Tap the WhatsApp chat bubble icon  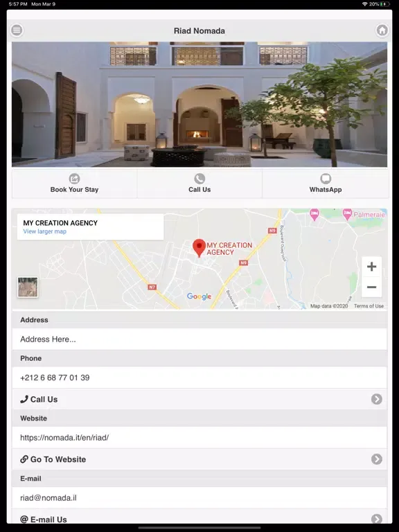(x=326, y=179)
